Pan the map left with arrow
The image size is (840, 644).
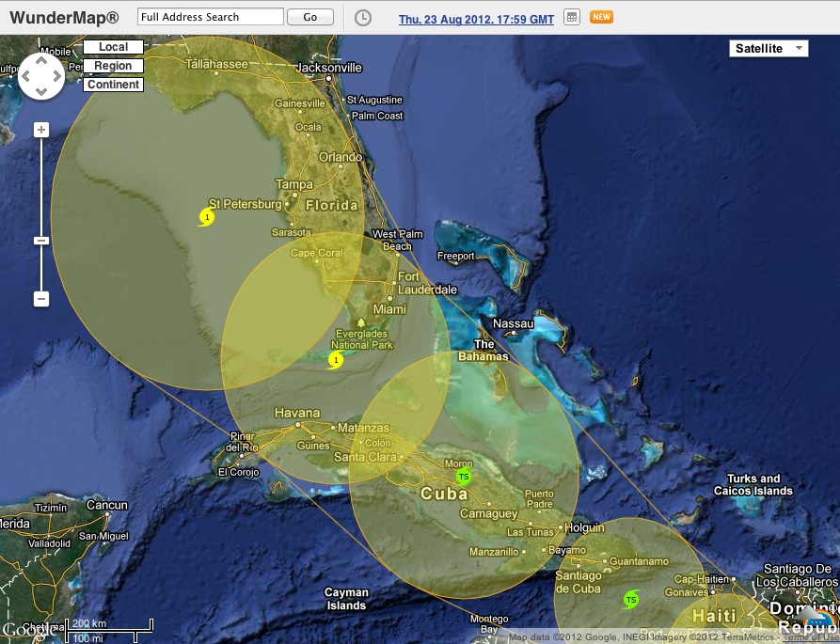[x=27, y=76]
